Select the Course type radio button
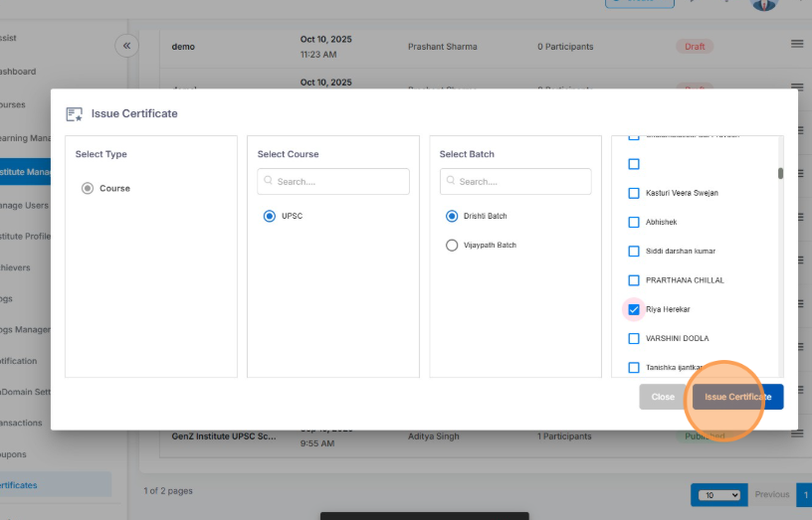 click(x=88, y=188)
